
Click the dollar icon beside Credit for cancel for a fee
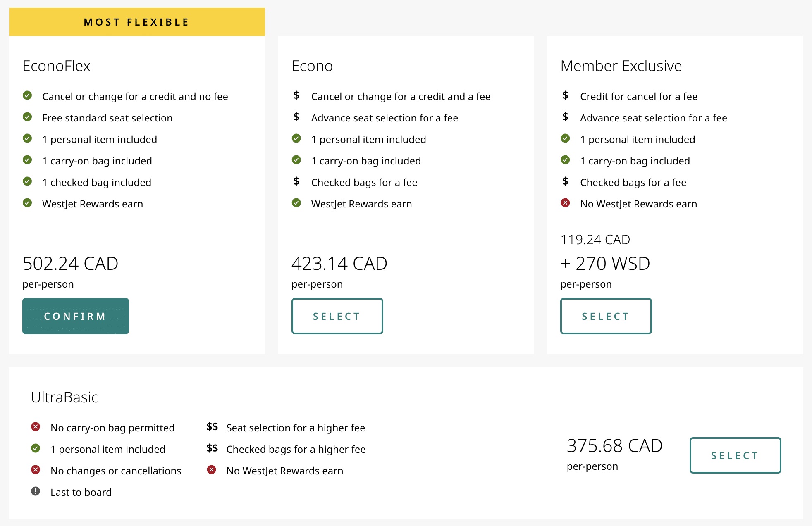click(565, 95)
